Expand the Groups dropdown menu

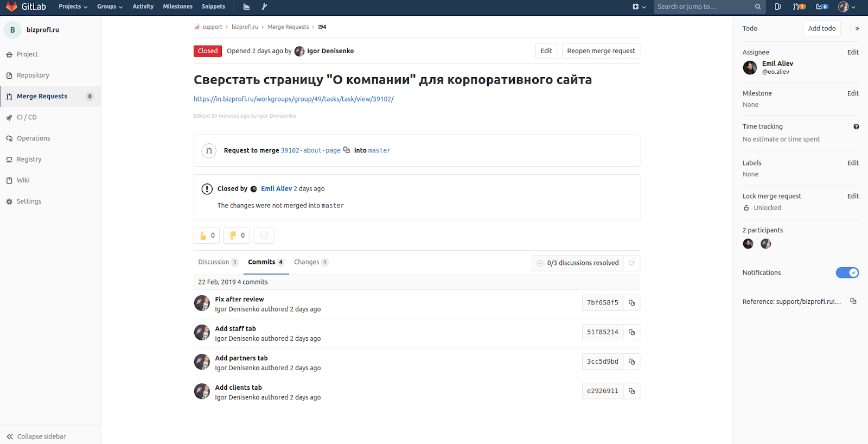coord(110,7)
